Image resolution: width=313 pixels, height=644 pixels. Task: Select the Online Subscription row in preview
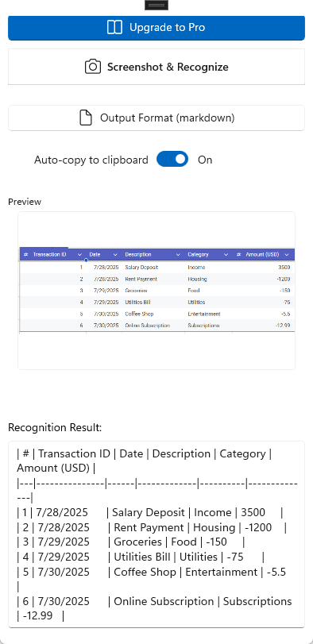click(157, 326)
